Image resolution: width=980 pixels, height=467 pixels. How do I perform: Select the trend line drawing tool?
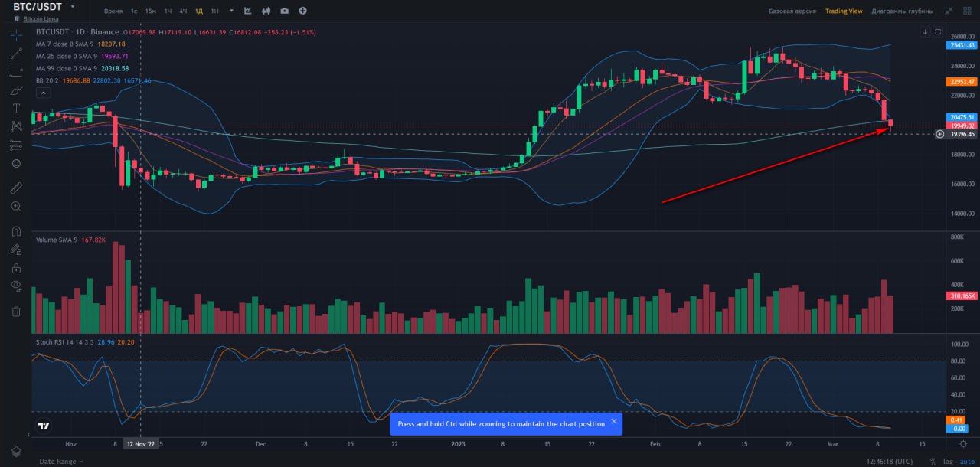(16, 54)
